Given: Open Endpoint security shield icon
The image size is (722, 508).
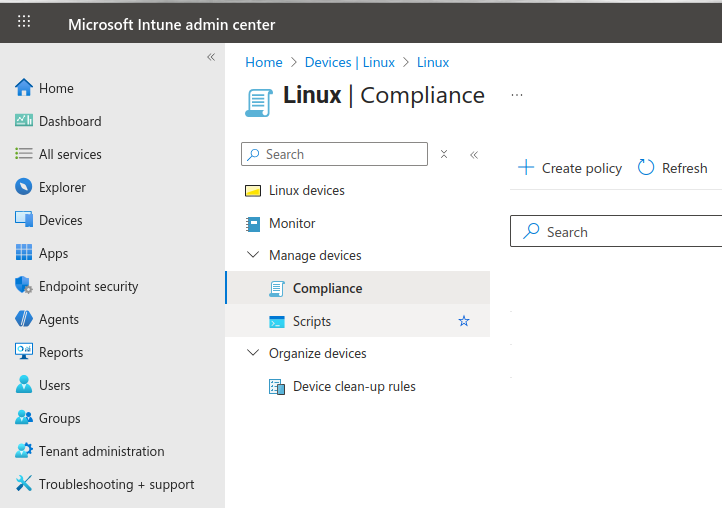Looking at the screenshot, I should tap(24, 286).
